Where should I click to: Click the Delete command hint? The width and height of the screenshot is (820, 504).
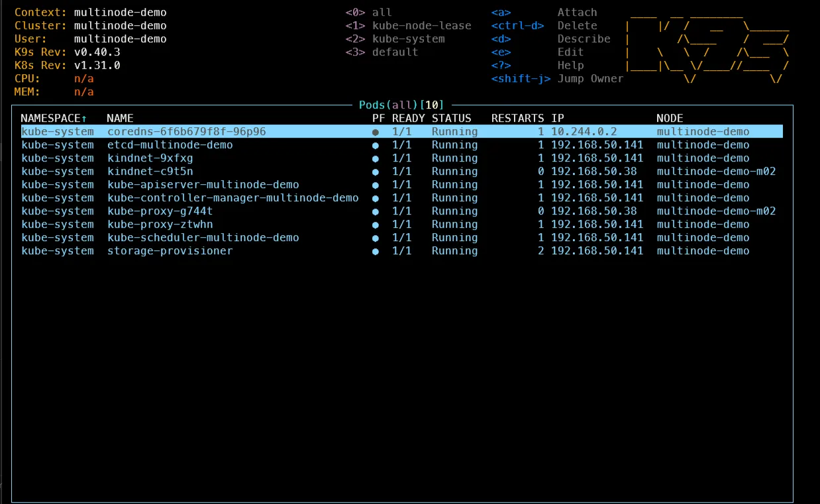577,26
